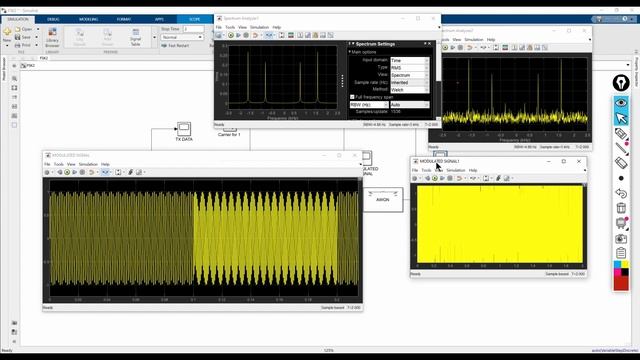Screen dimensions: 640x360
Task: Switch to the SCOPE ribbon tab
Action: point(194,19)
